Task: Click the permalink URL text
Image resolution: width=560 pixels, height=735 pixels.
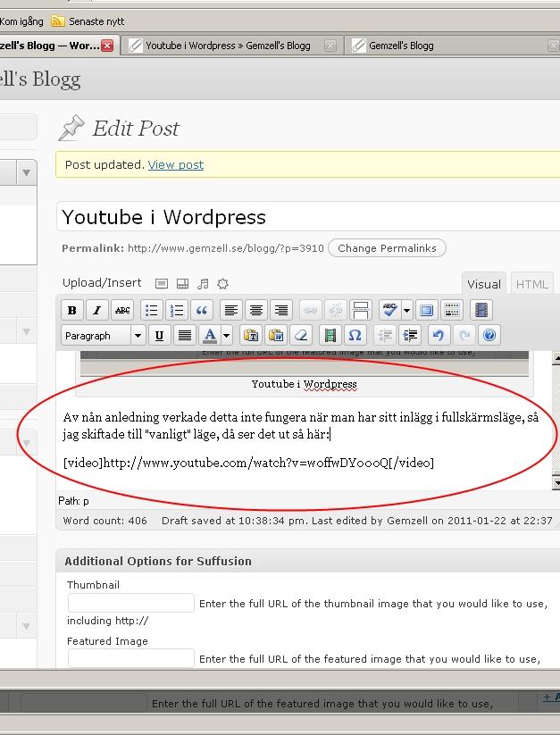Action: (225, 248)
